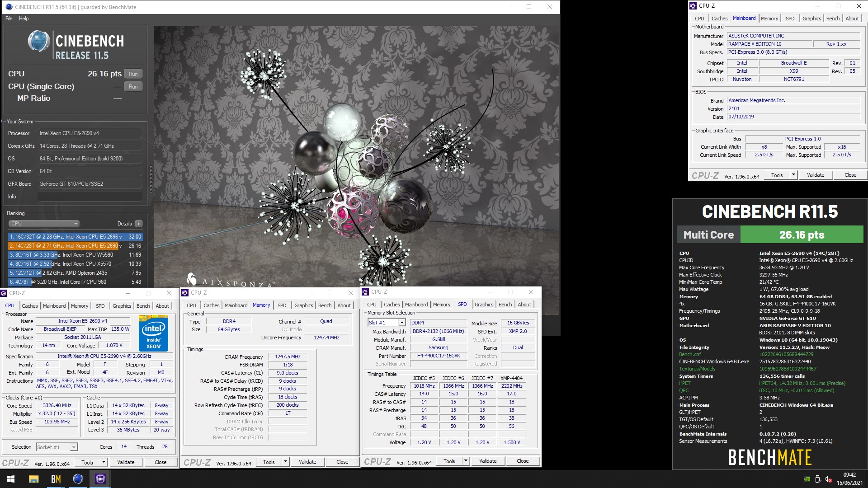Click the CPU-Z title icon in Mainboard window

coord(693,6)
